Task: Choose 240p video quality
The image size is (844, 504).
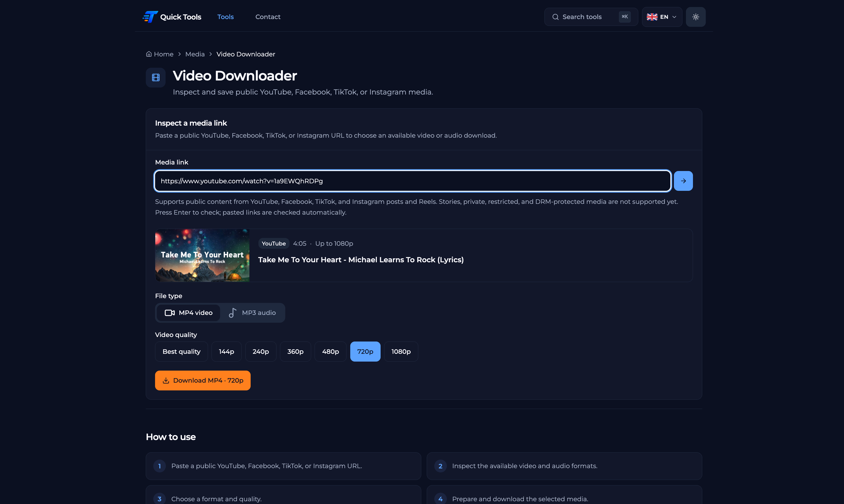Action: point(261,352)
